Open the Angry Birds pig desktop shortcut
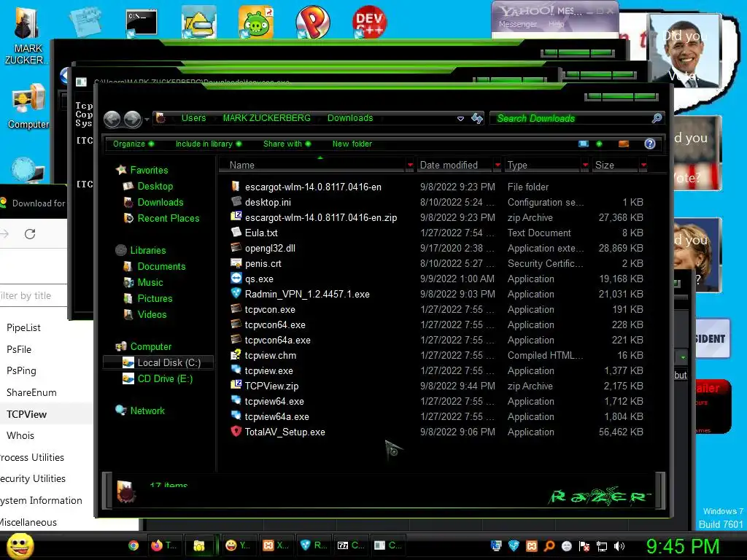This screenshot has height=560, width=747. pyautogui.click(x=256, y=22)
